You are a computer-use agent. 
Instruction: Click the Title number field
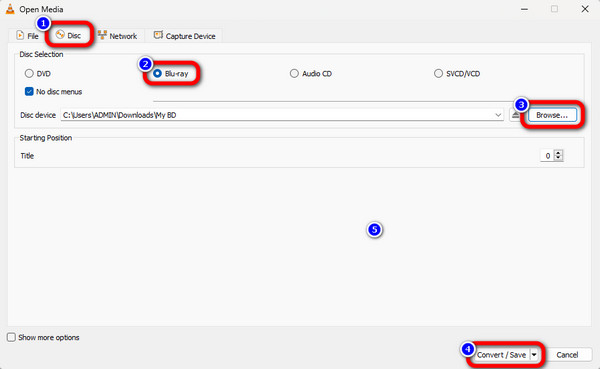pos(547,156)
